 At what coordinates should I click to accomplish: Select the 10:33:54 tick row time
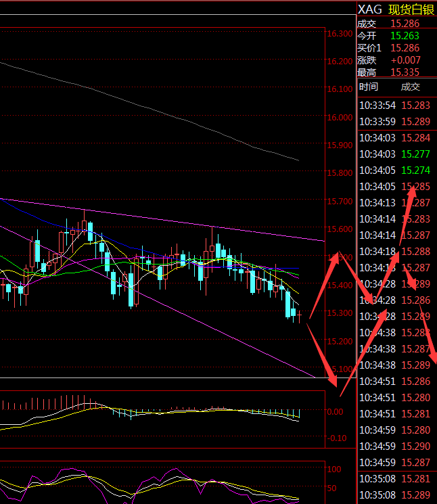click(377, 106)
